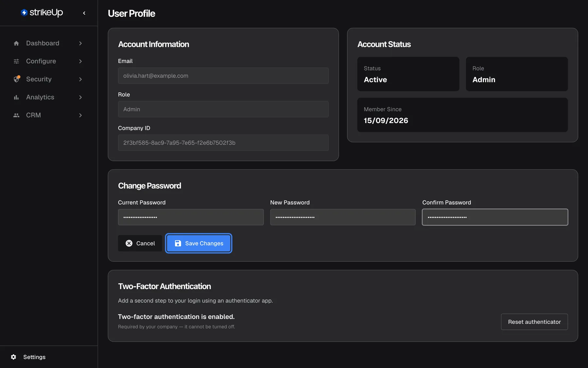Click the floppy disk save icon

[x=178, y=243]
